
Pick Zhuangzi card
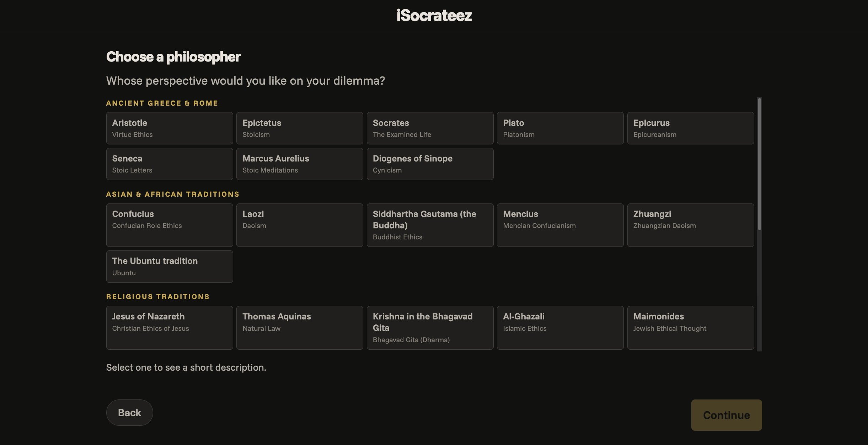click(691, 225)
